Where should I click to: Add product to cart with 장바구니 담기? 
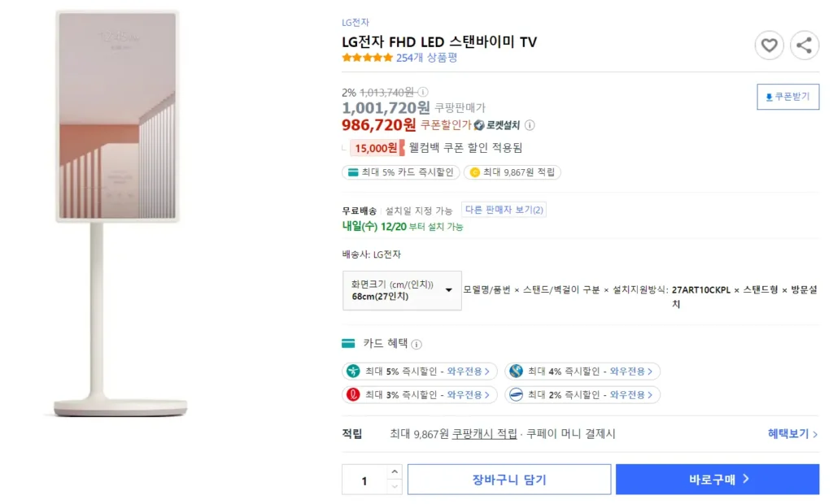[x=507, y=479]
